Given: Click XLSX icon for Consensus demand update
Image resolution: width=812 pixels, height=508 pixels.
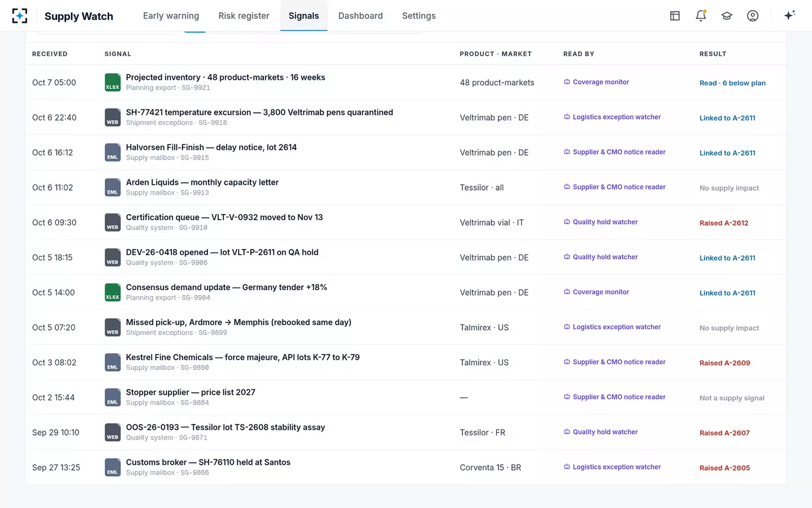Looking at the screenshot, I should click(x=113, y=292).
